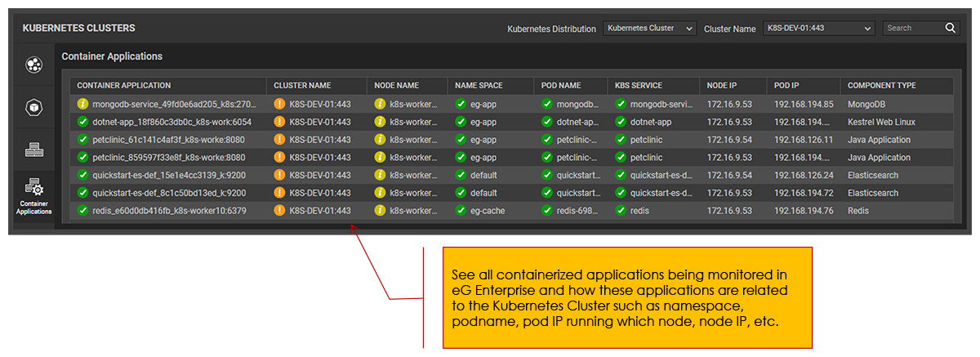The height and width of the screenshot is (357, 980).
Task: Click the search magnifier icon
Action: click(x=951, y=28)
